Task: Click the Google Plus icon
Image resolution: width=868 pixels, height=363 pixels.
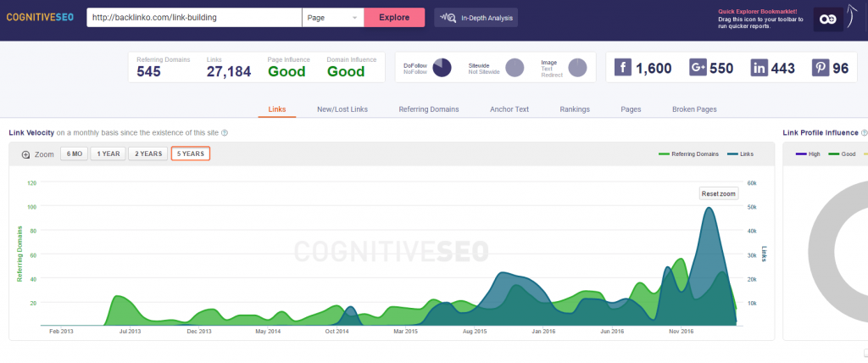Action: pos(698,68)
